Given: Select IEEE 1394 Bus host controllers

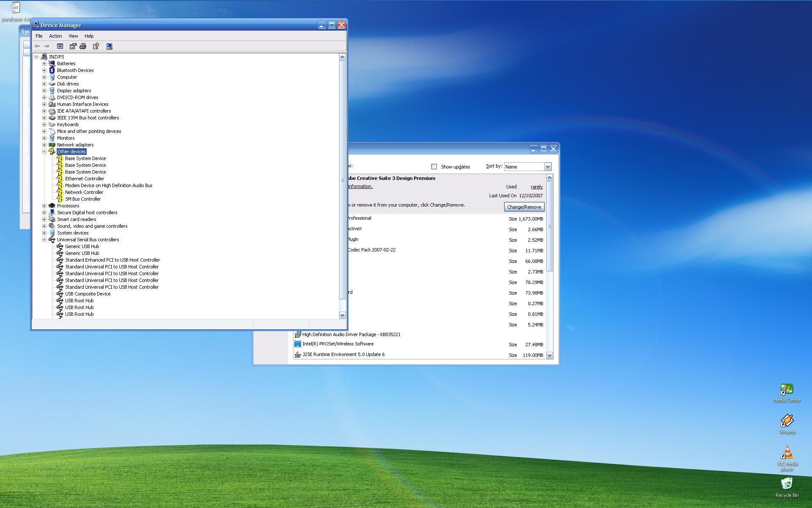Looking at the screenshot, I should pyautogui.click(x=88, y=118).
